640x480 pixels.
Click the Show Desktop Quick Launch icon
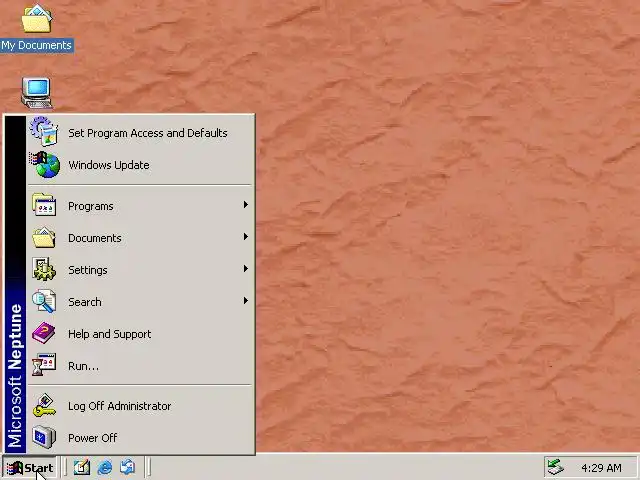[x=82, y=467]
